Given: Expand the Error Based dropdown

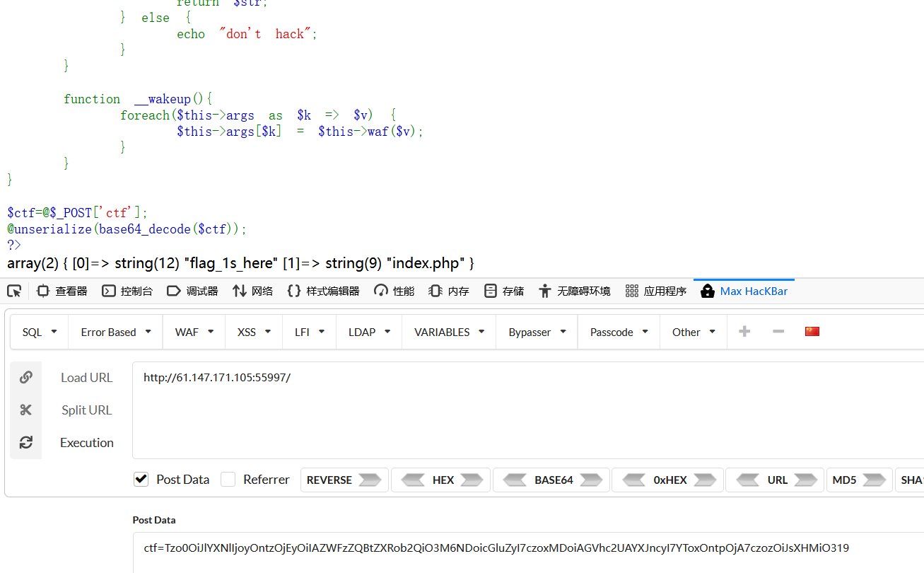Looking at the screenshot, I should tap(117, 332).
